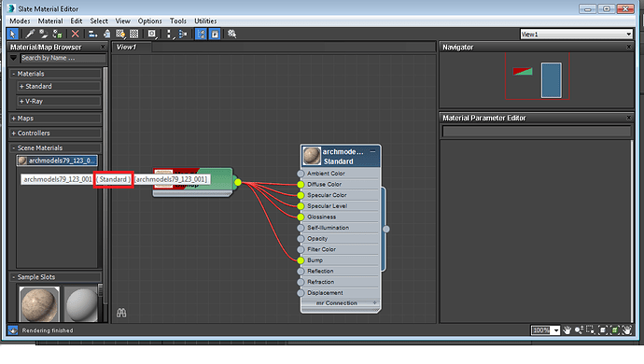
Task: Click Hide Unused Nodeslots icon
Action: pos(106,35)
